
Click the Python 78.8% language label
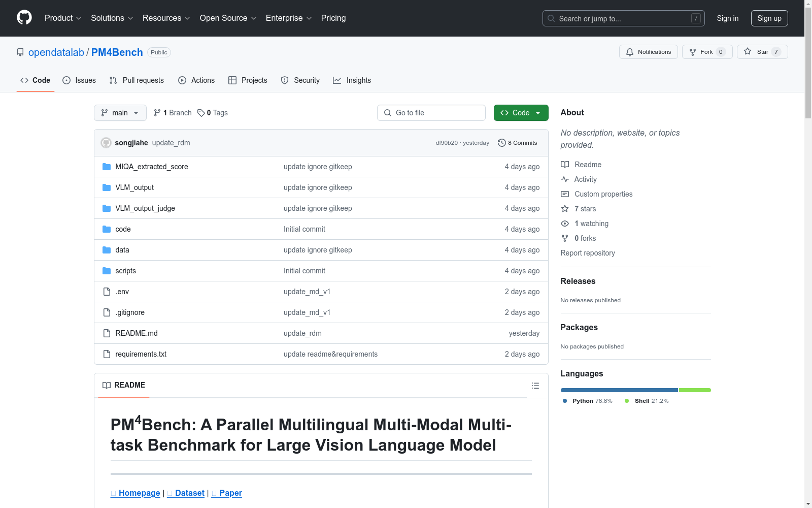point(588,401)
